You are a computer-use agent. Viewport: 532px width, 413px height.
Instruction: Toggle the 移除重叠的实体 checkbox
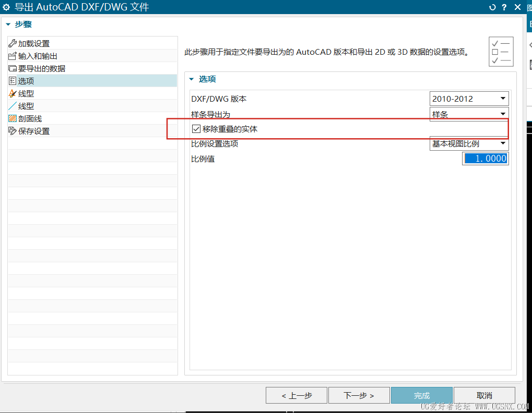[196, 129]
